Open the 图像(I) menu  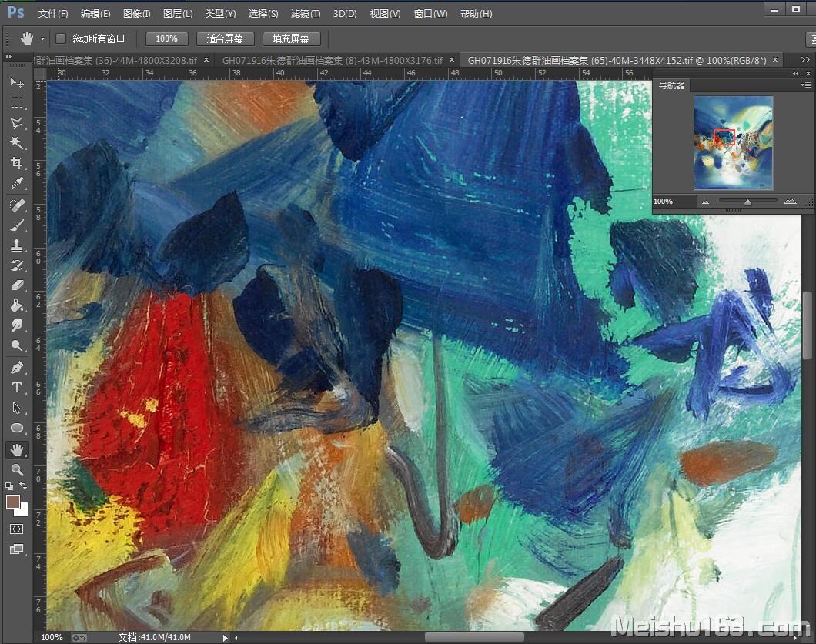tap(137, 14)
